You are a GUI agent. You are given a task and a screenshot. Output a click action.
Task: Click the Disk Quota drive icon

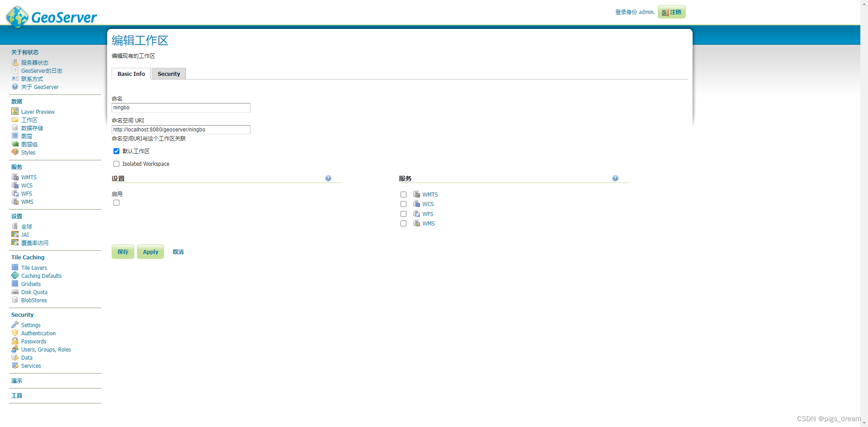15,292
